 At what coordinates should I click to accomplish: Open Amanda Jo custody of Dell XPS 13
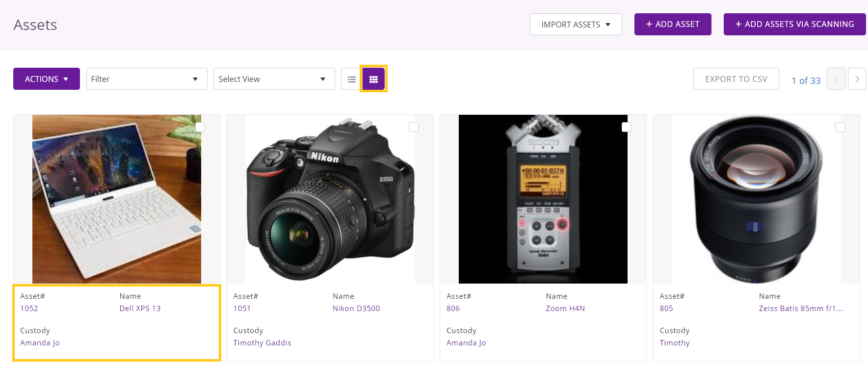(x=40, y=343)
